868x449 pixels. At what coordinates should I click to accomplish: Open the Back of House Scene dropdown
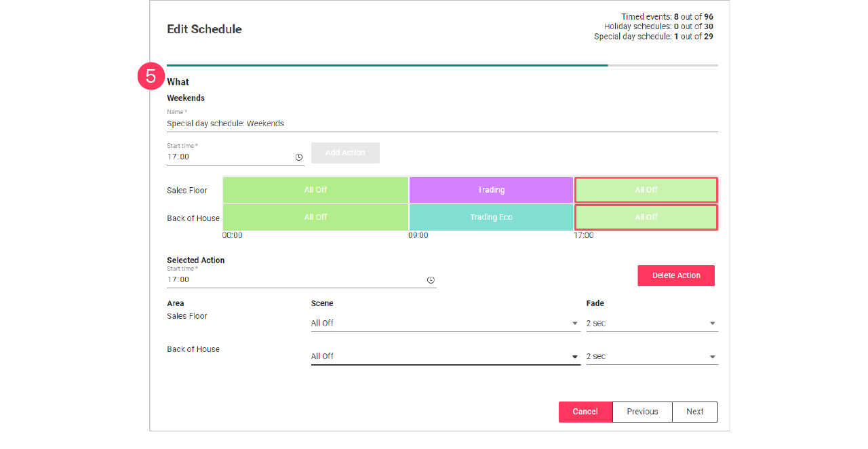(573, 356)
